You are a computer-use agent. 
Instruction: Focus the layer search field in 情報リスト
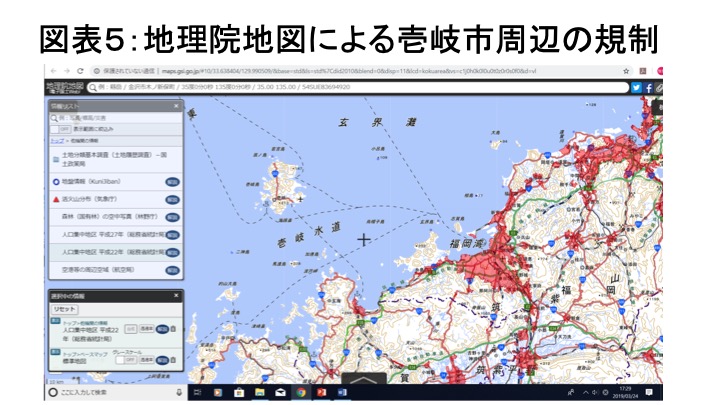coord(116,118)
